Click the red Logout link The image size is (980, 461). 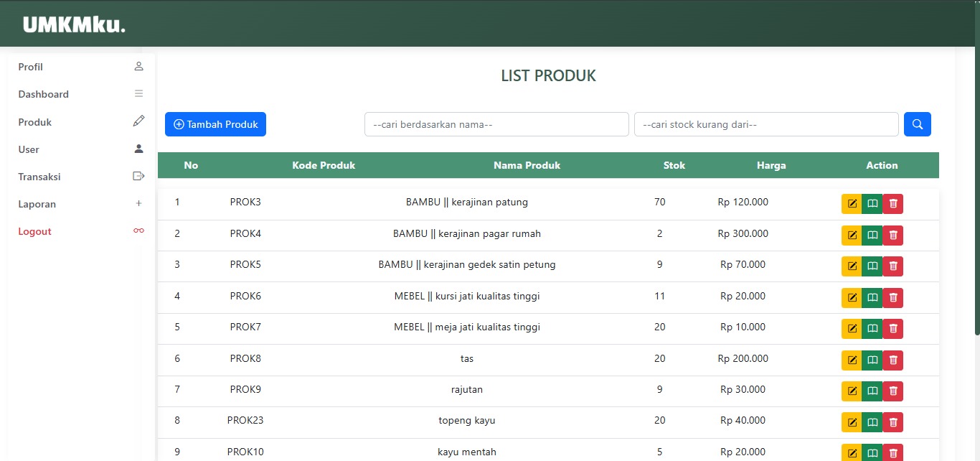(35, 231)
